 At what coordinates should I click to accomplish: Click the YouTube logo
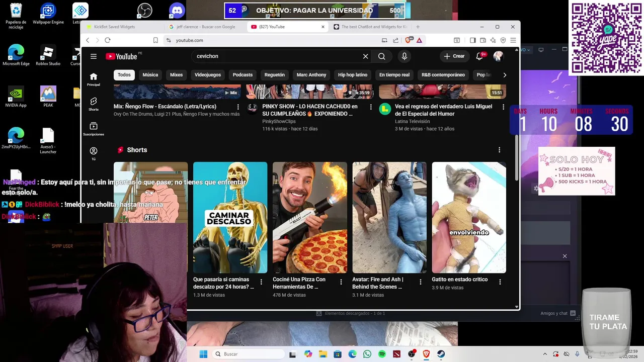tap(121, 56)
